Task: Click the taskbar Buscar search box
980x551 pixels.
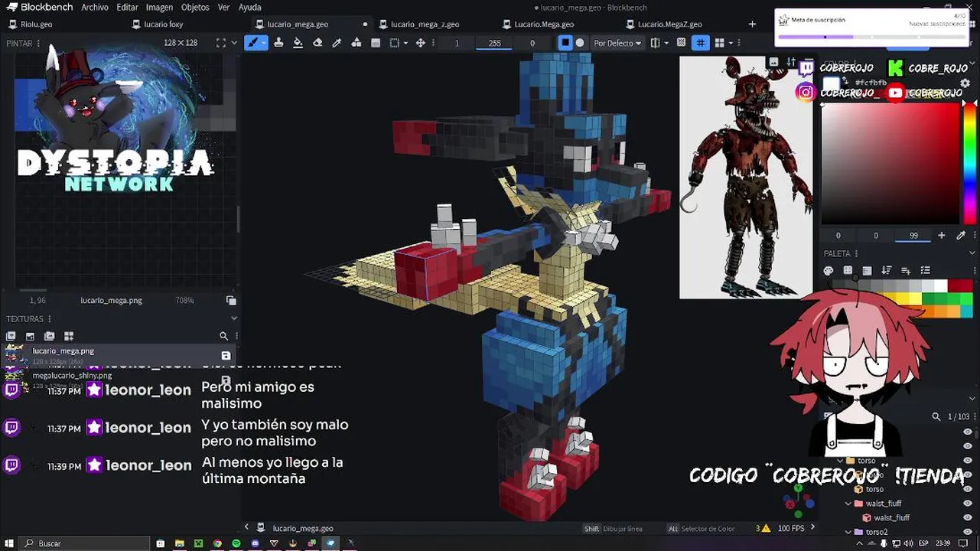Action: pyautogui.click(x=84, y=543)
